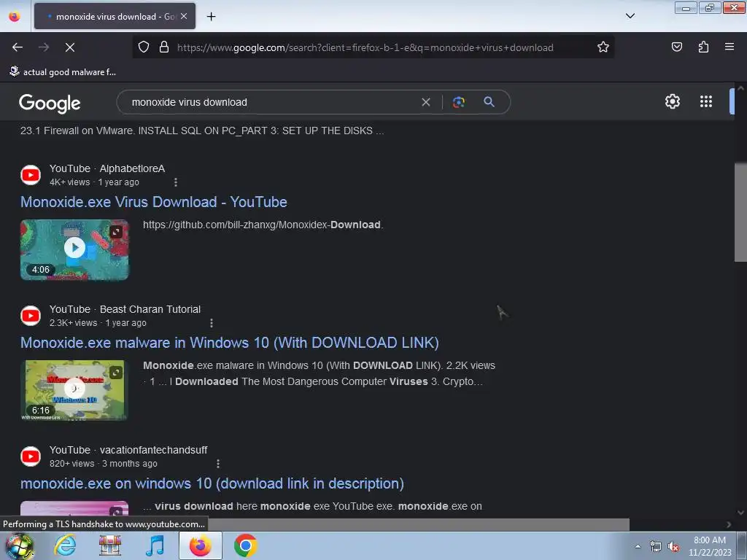Open more options for vacationfantechandsuff result
The width and height of the screenshot is (747, 560).
[217, 464]
